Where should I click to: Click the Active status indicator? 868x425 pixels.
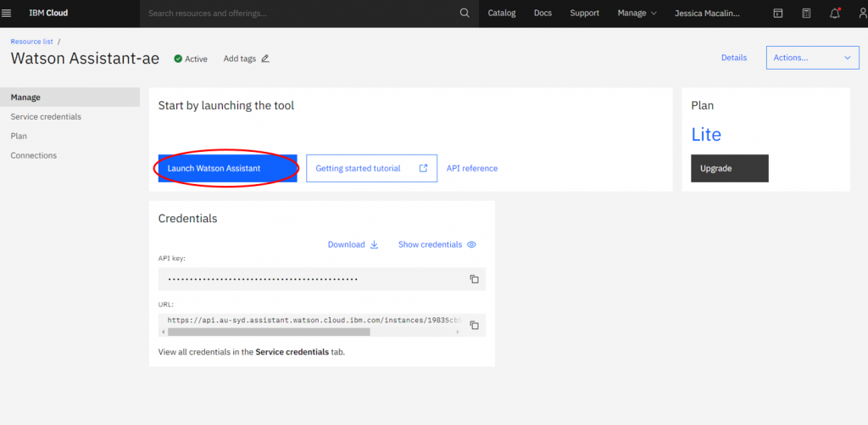[x=191, y=59]
